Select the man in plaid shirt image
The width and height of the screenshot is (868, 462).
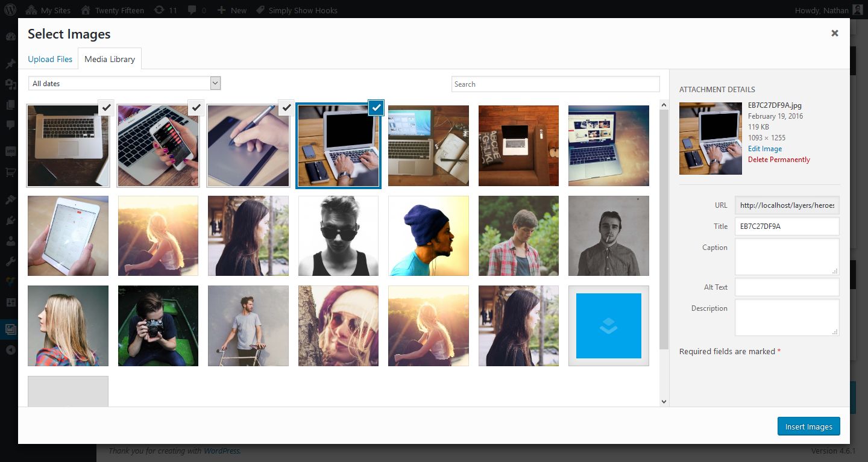point(518,236)
